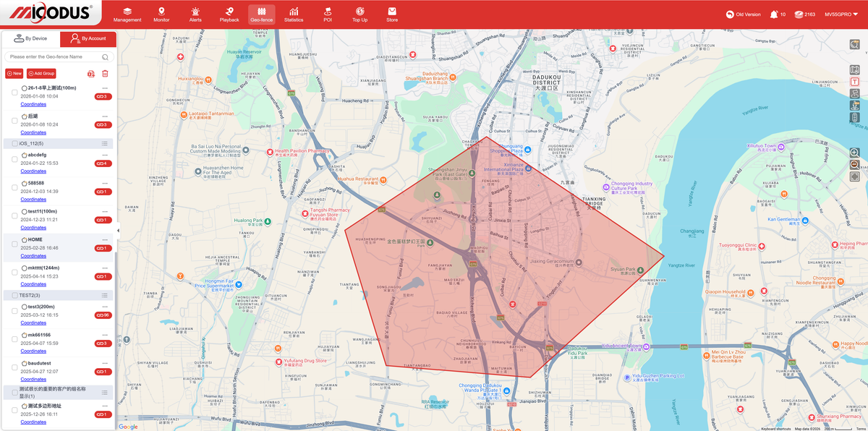Open the more options menu for 后湖
Image resolution: width=868 pixels, height=431 pixels.
(105, 116)
